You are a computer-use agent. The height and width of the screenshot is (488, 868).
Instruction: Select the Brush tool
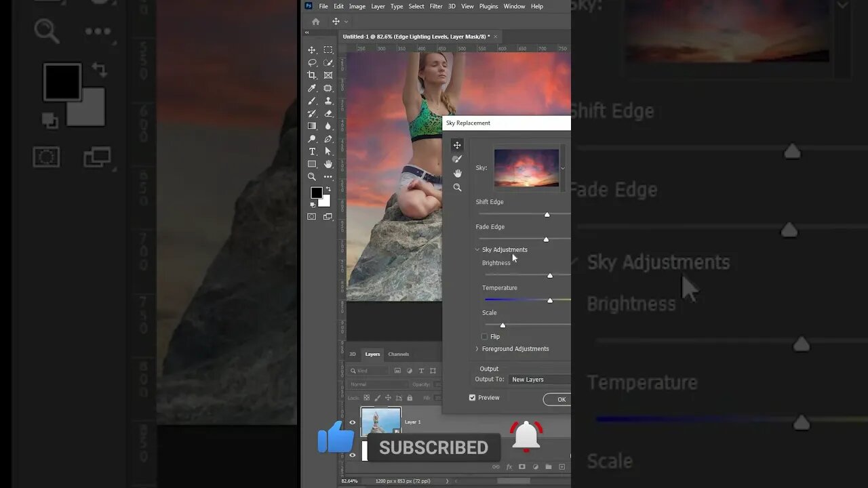tap(312, 101)
